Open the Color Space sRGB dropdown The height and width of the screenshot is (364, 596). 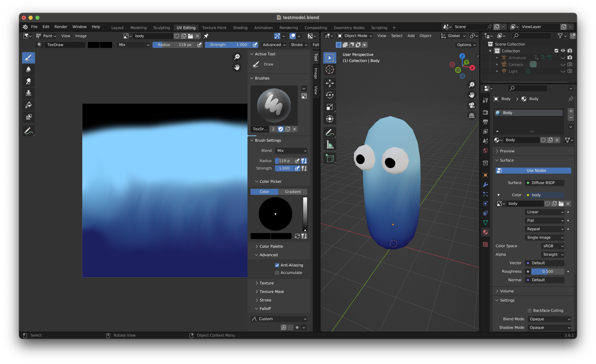coord(552,246)
